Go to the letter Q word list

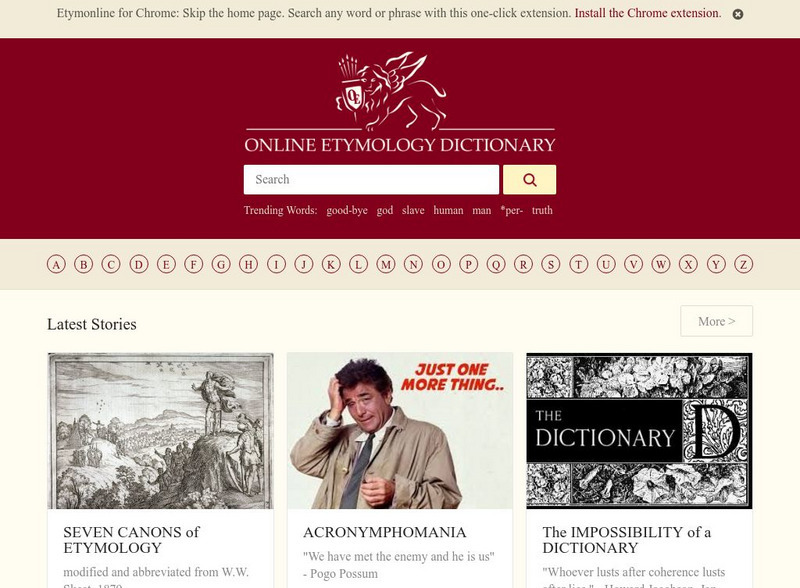tap(496, 264)
